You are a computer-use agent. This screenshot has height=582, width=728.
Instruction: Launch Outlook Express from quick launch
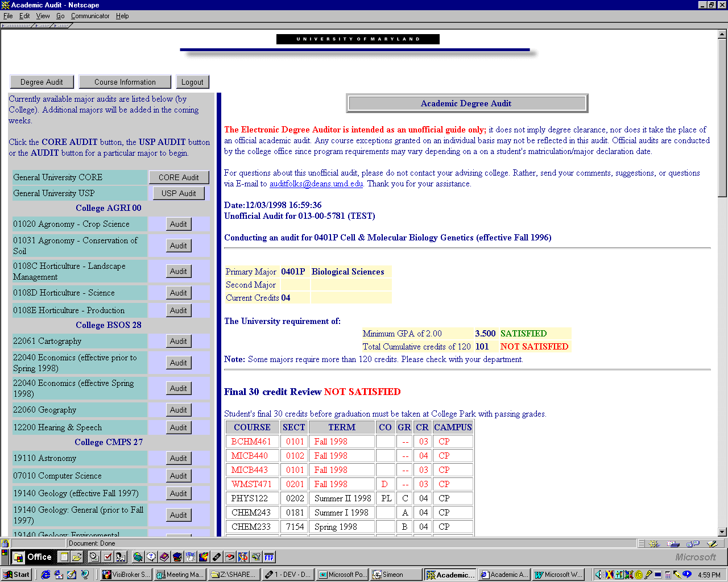(x=59, y=575)
